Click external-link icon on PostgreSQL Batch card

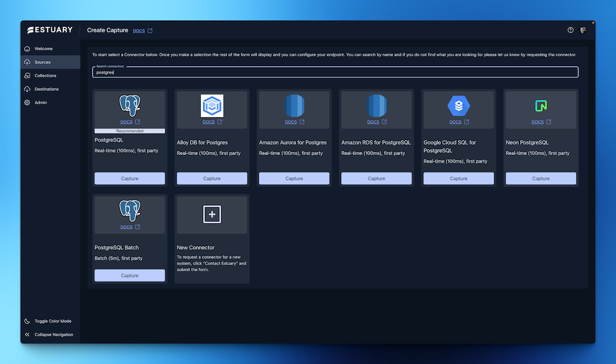point(137,226)
